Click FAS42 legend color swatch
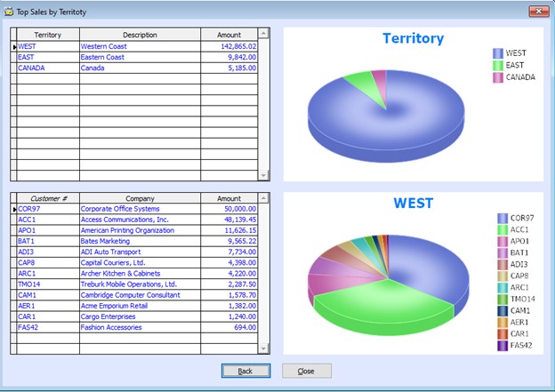555x392 pixels. click(x=503, y=345)
